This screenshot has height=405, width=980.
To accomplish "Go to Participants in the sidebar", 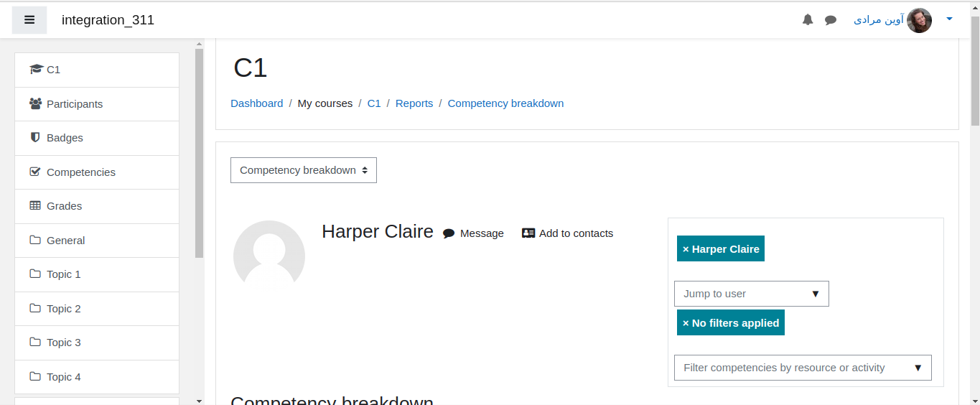I will pyautogui.click(x=97, y=104).
